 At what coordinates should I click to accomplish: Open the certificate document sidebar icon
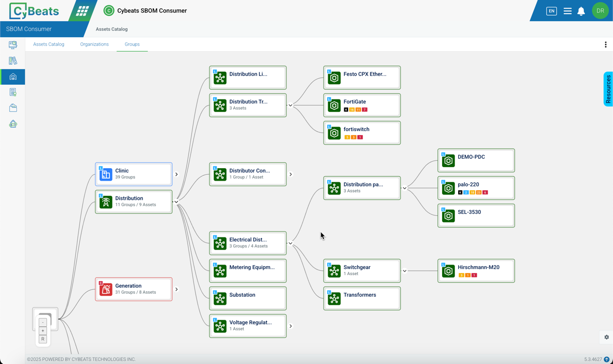(x=13, y=92)
